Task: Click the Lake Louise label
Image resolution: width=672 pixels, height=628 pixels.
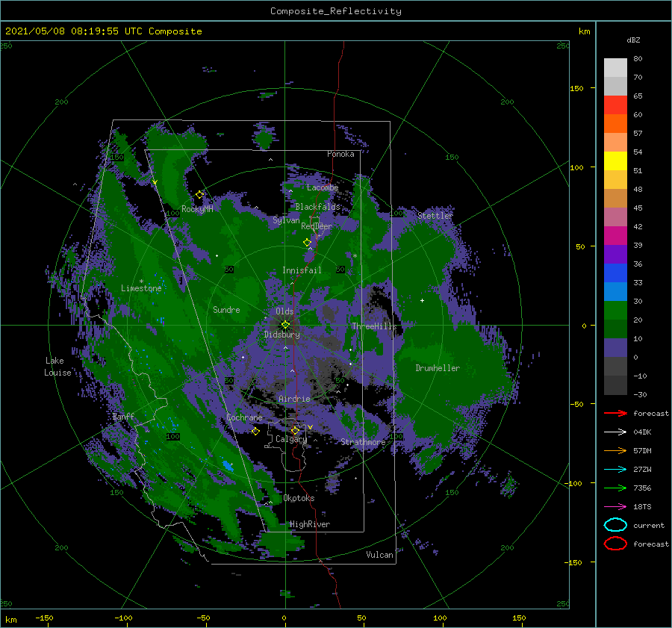Action: [x=57, y=367]
